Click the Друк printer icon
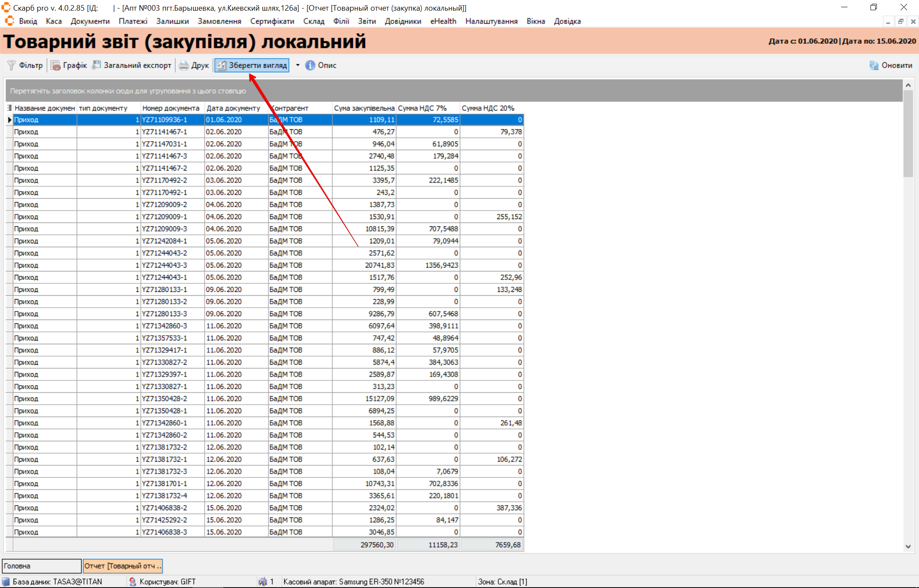The height and width of the screenshot is (588, 919). click(184, 65)
